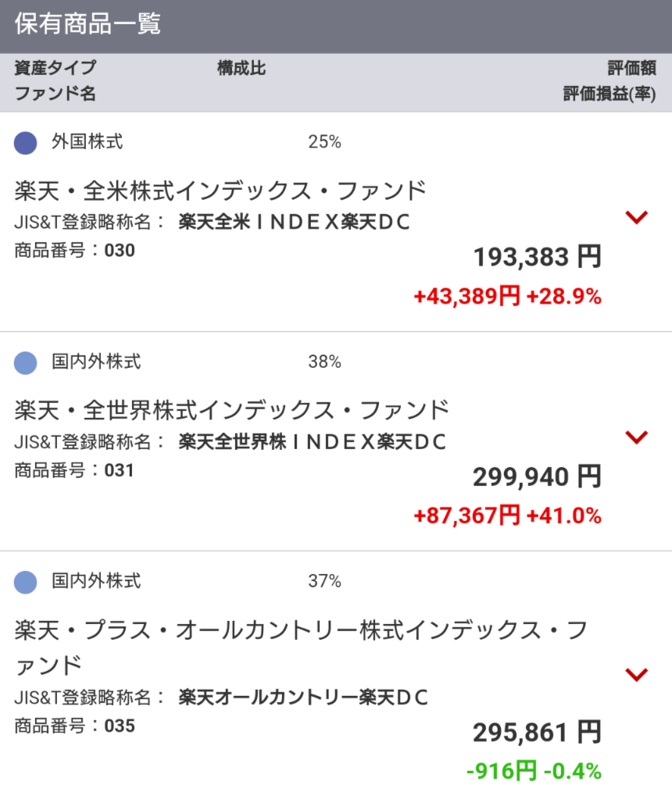Open the 楽天・全世界株式インデックス・ファンド fund name
This screenshot has height=803, width=672.
pos(232,410)
